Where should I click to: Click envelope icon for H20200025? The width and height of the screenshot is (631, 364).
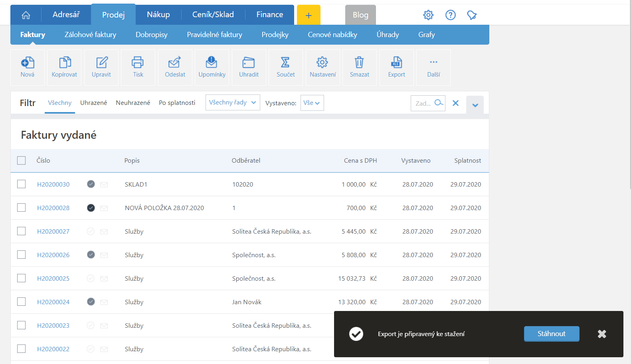104,279
